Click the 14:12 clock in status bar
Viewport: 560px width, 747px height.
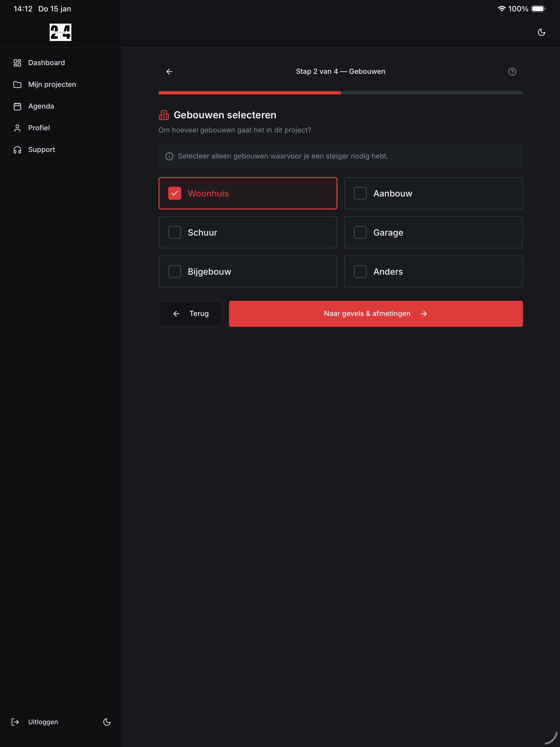[x=23, y=9]
